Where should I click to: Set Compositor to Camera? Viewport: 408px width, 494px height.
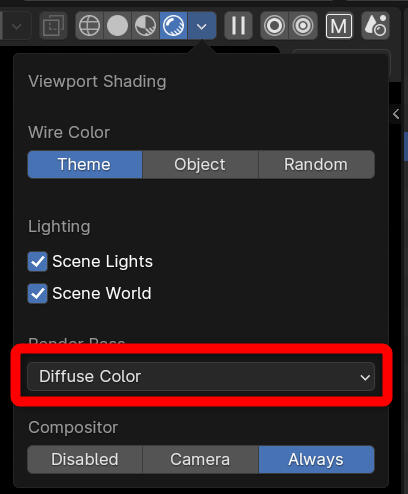coord(200,459)
